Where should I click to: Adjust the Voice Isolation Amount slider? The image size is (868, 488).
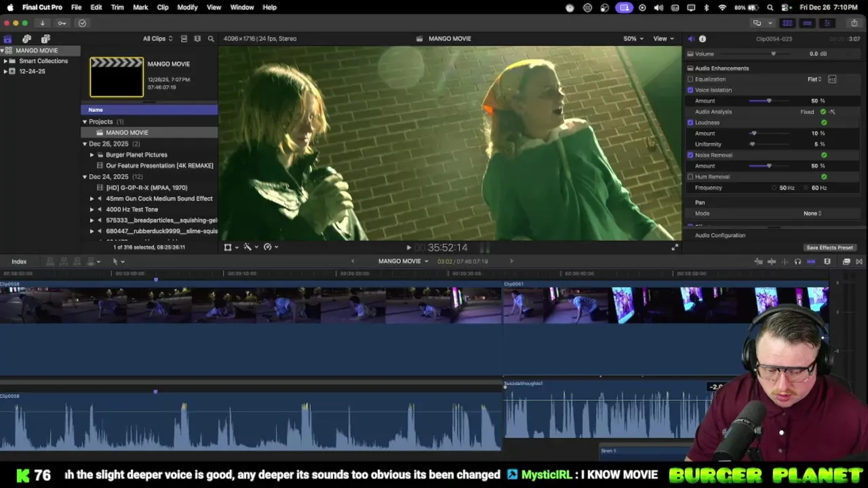[x=770, y=101]
